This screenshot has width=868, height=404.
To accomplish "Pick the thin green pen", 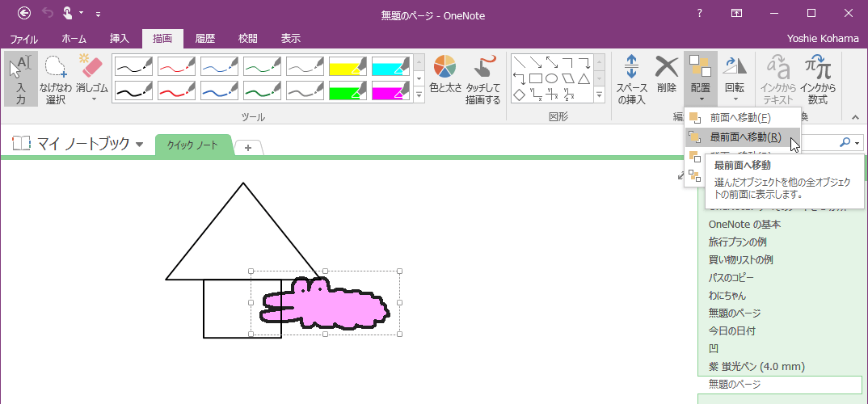I will coord(262,66).
